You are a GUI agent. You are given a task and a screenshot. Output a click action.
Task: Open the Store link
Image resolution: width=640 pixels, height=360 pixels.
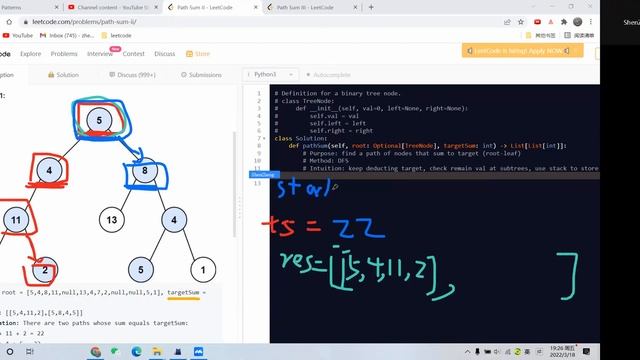(198, 53)
